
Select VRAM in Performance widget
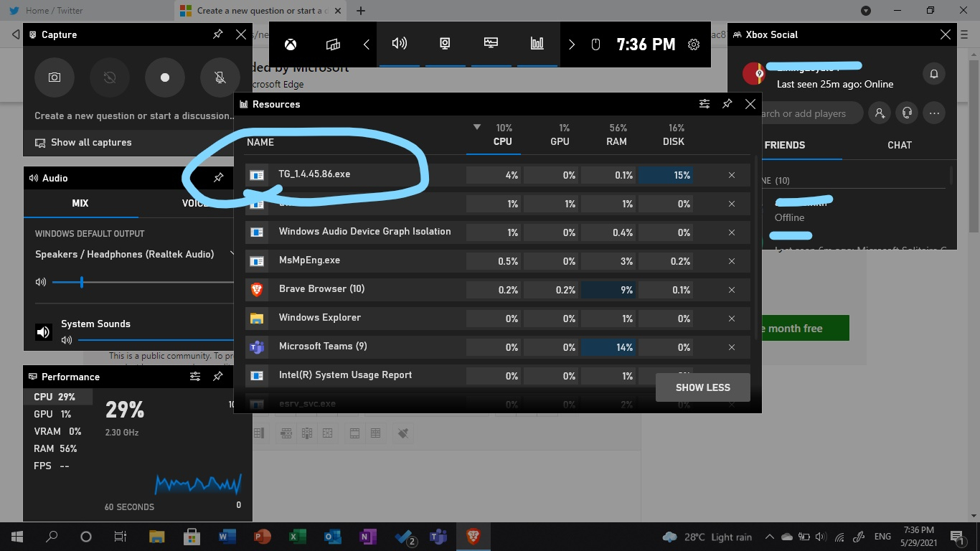click(x=58, y=431)
